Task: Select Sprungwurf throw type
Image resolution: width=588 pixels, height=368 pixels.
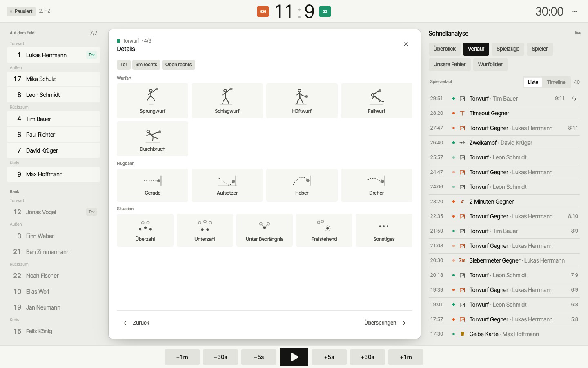Action: (x=152, y=101)
